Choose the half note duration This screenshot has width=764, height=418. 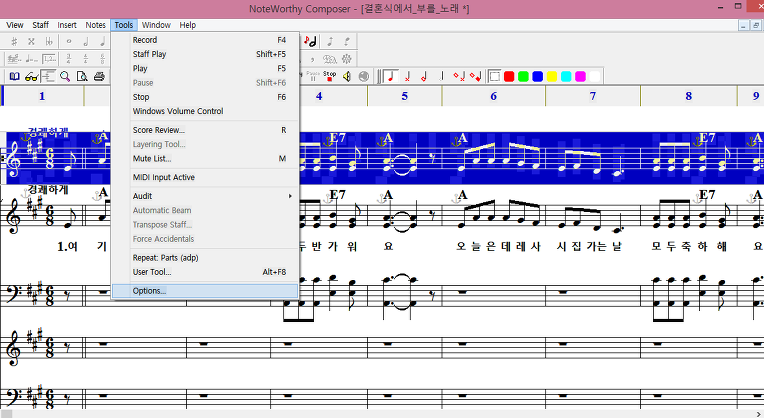click(86, 41)
